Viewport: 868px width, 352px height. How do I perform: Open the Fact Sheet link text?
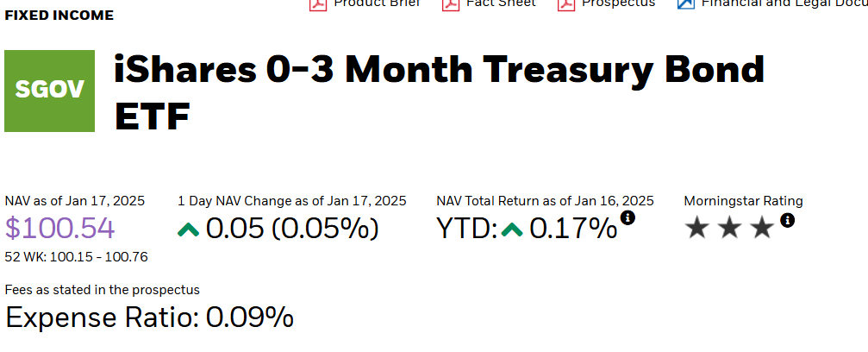tap(501, 3)
